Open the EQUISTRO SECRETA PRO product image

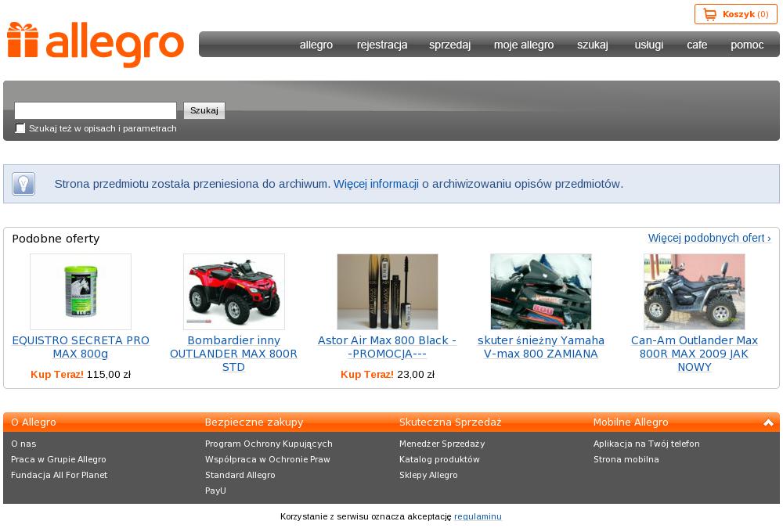[x=81, y=292]
